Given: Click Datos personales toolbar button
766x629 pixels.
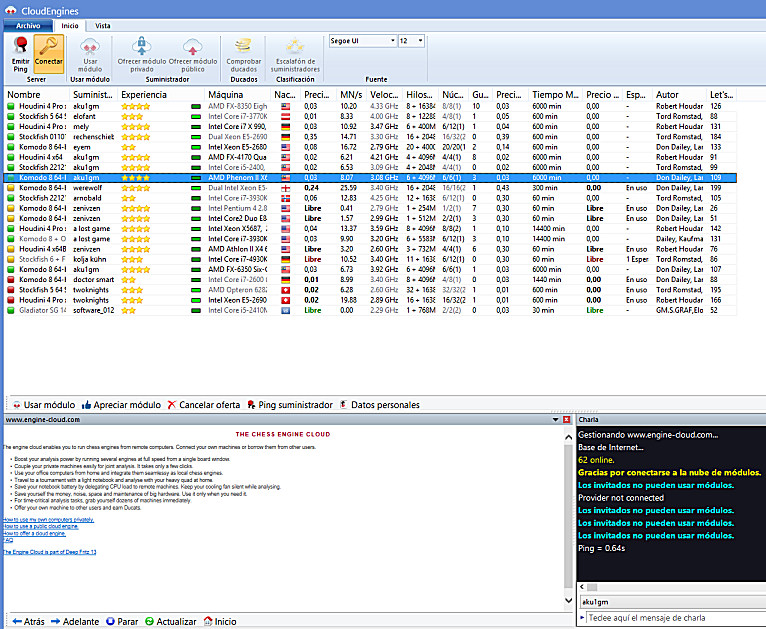Looking at the screenshot, I should [x=380, y=405].
